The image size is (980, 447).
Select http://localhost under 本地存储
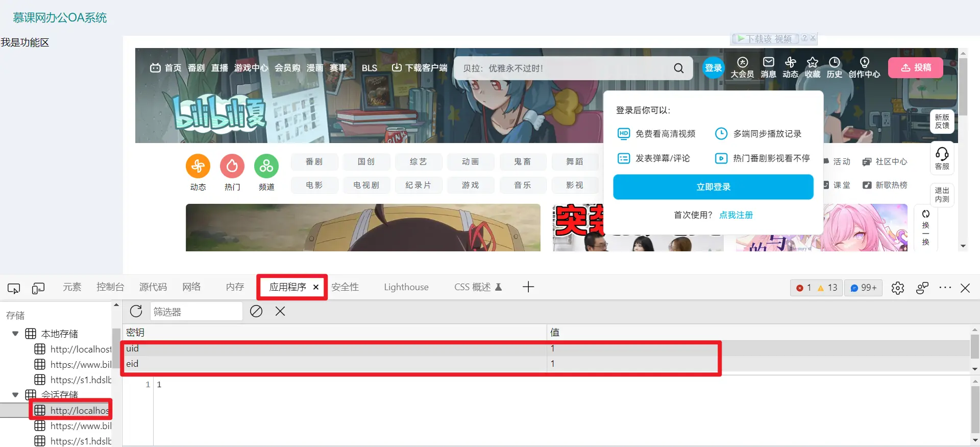pyautogui.click(x=73, y=349)
